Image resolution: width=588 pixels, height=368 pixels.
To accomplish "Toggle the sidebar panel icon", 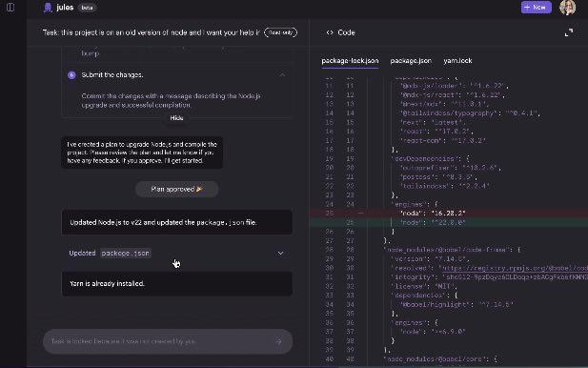I will tap(10, 8).
